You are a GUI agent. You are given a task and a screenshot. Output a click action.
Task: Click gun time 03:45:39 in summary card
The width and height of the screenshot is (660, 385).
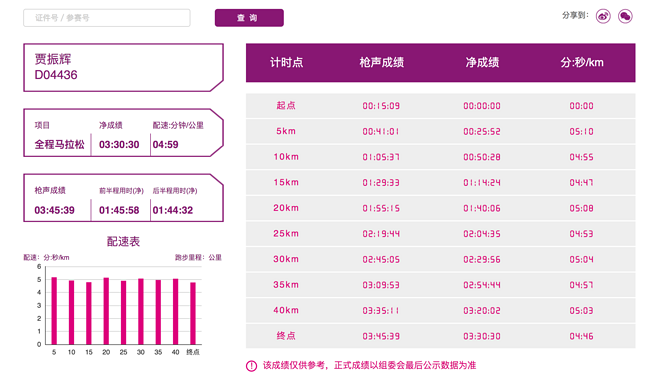coord(54,210)
